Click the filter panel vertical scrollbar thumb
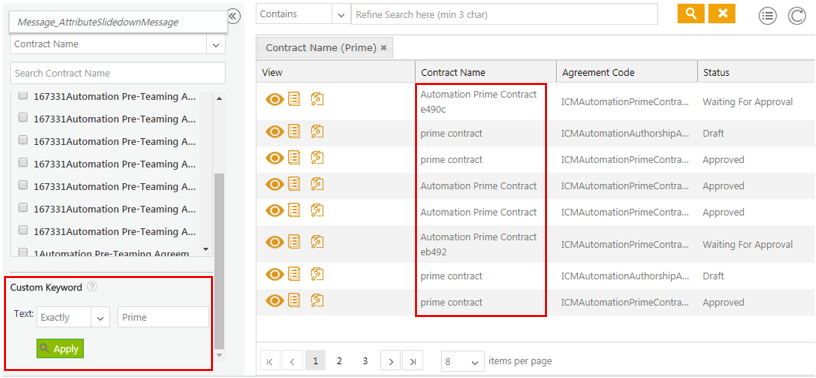 219,260
